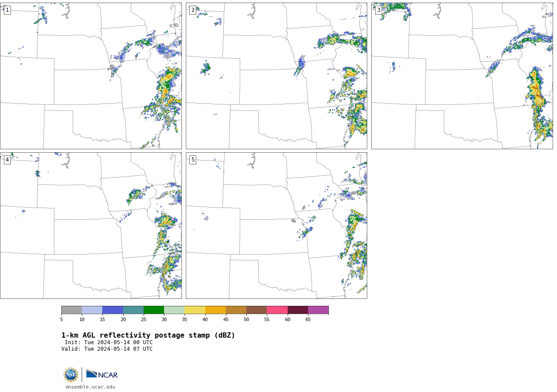Click the colorbar tick label 65
The image size is (557, 392).
coord(308,320)
